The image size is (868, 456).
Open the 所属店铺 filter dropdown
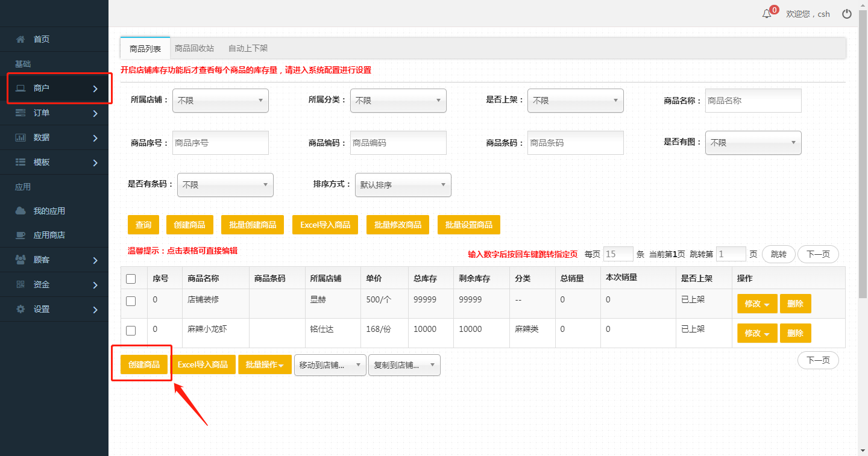coord(220,101)
